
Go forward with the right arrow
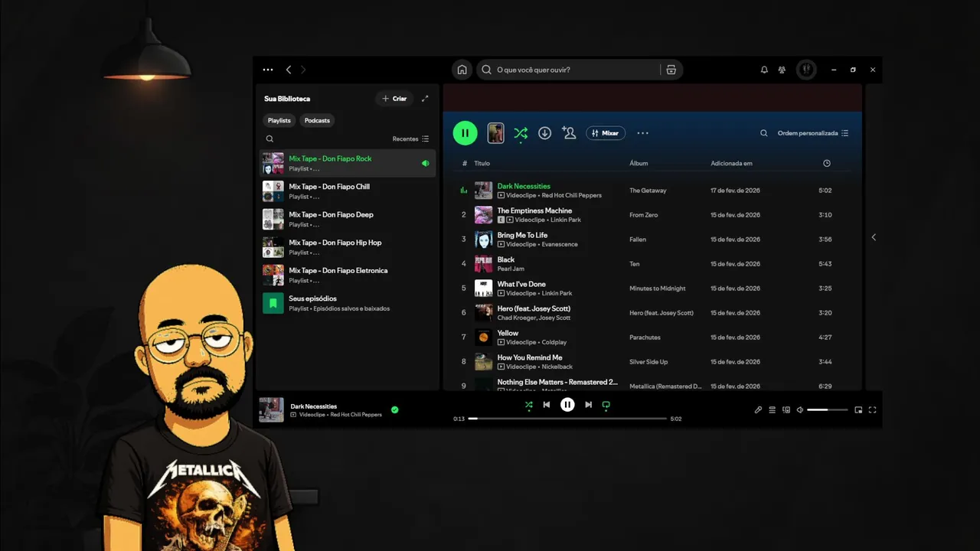tap(303, 70)
